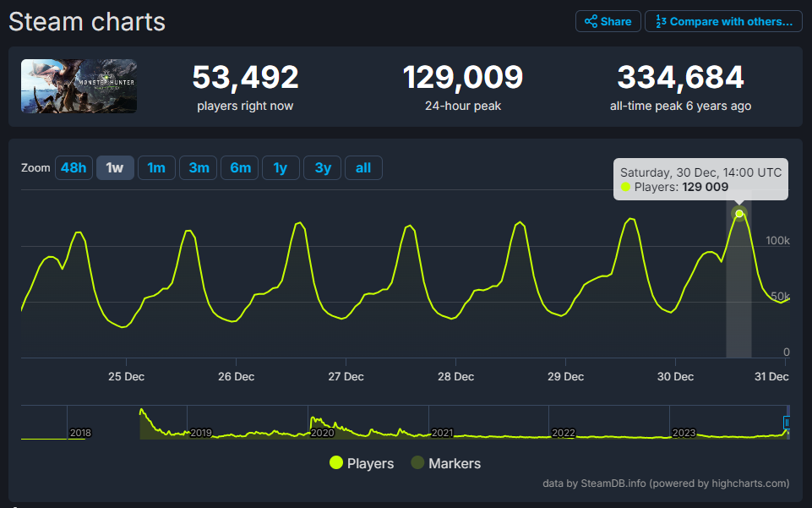Click the numbered compare icon
The height and width of the screenshot is (508, 812).
[661, 21]
